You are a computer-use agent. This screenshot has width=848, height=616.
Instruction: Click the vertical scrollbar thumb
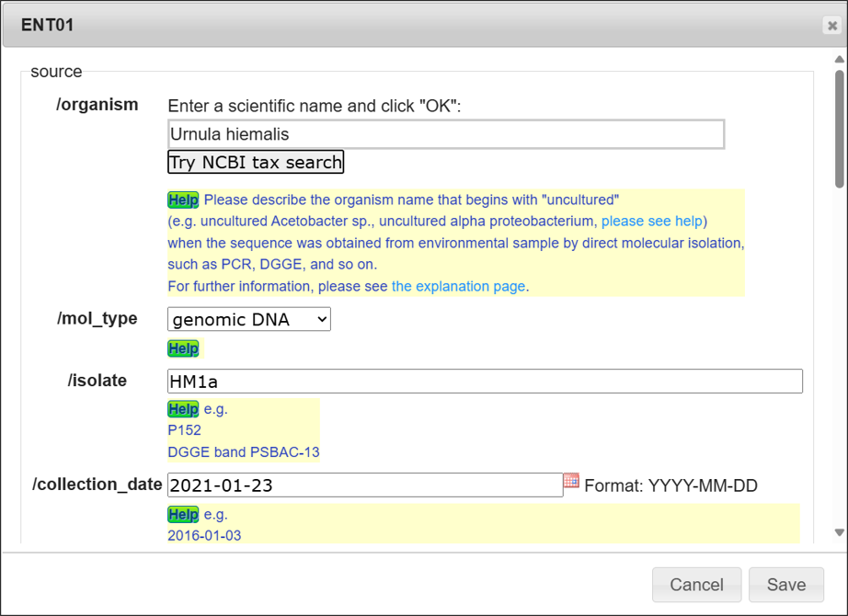[x=838, y=129]
